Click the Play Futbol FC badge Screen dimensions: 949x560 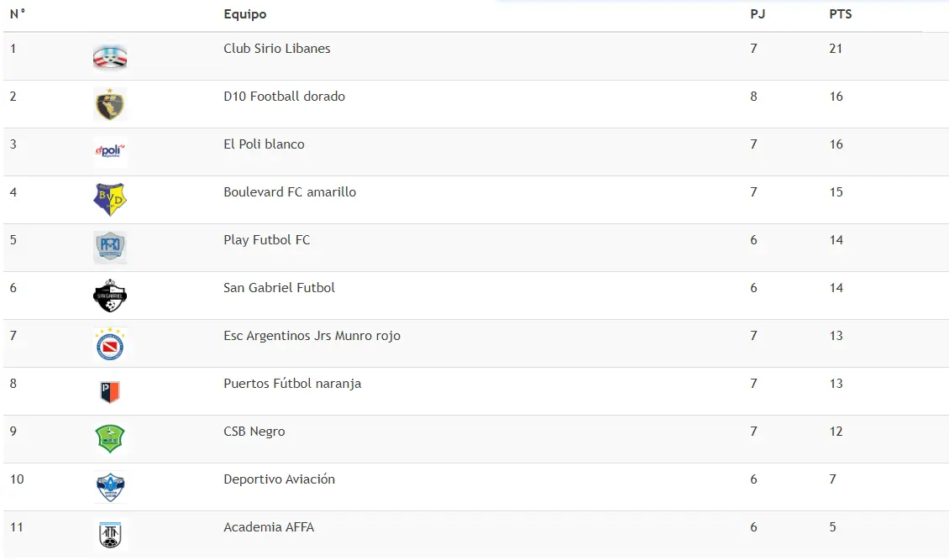click(110, 247)
